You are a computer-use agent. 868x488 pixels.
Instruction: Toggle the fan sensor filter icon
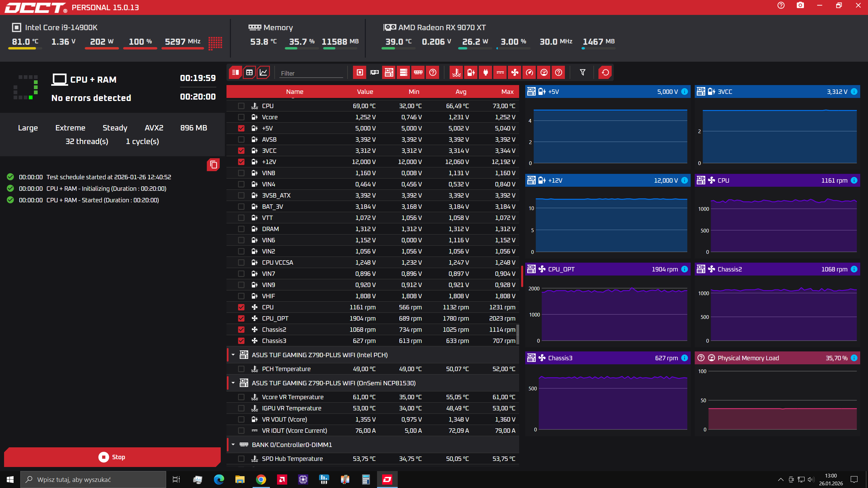[515, 73]
